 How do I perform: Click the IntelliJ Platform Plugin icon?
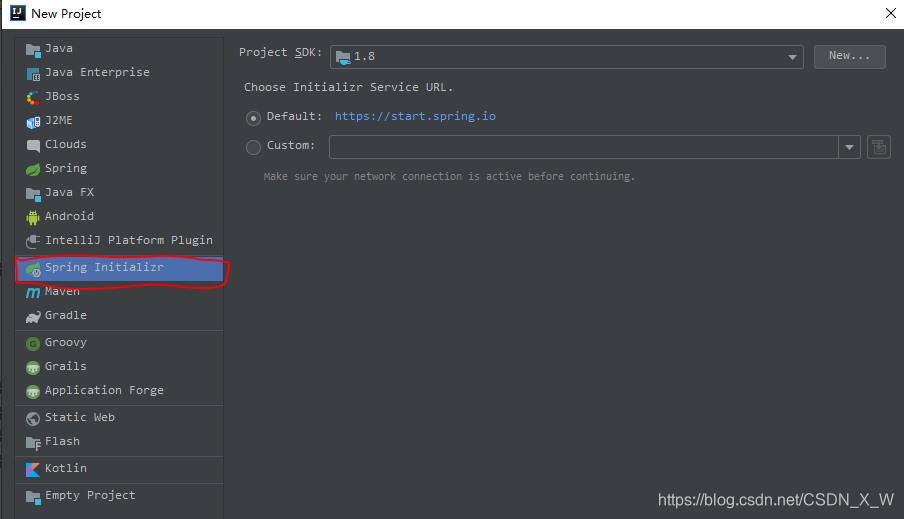(x=33, y=241)
